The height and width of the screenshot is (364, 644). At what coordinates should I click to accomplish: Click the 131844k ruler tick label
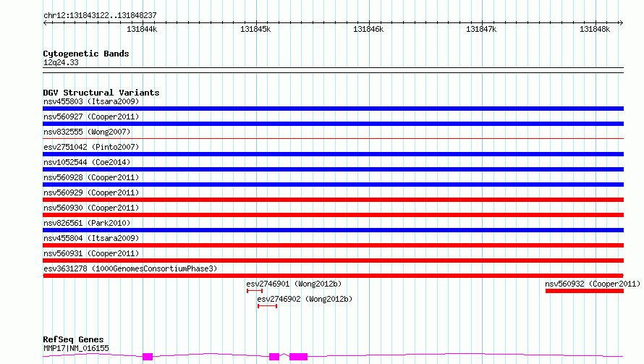[142, 29]
